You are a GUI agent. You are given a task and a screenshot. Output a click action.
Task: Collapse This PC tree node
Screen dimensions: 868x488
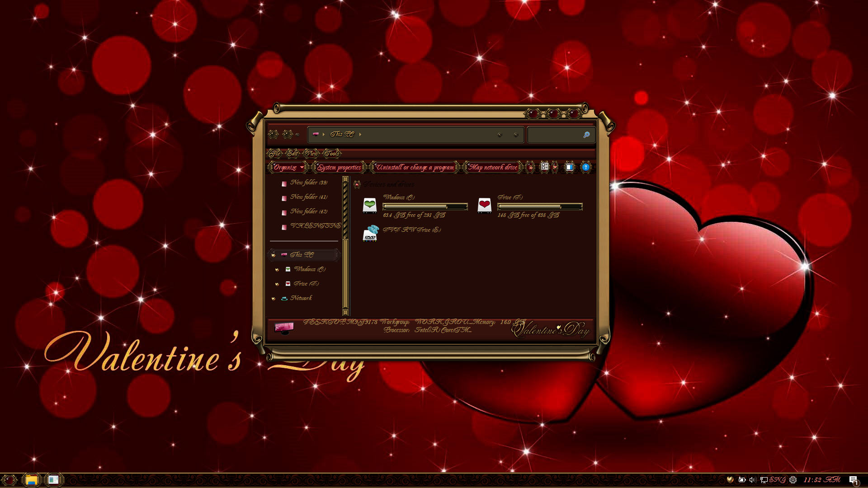coord(273,255)
